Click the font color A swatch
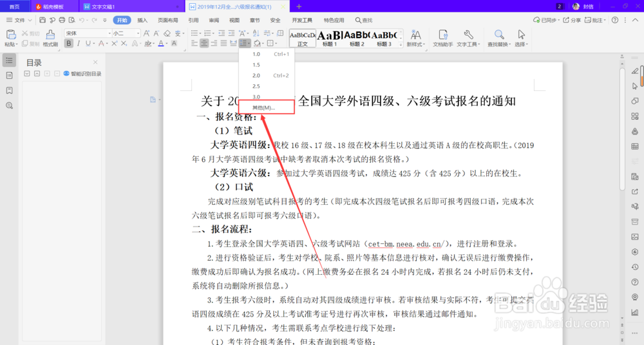Screen dimensions: 644x345 [160, 44]
